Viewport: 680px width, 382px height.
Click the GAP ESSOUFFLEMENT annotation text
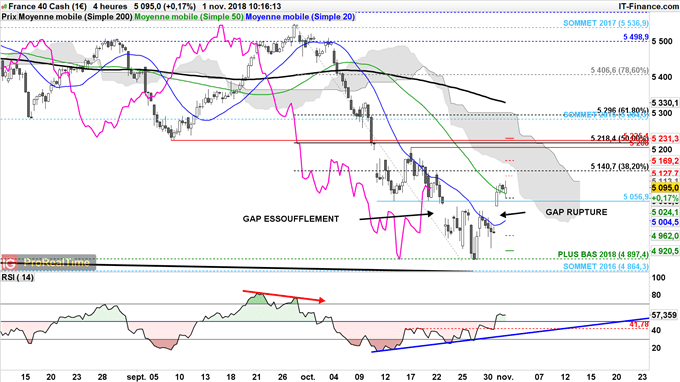291,219
